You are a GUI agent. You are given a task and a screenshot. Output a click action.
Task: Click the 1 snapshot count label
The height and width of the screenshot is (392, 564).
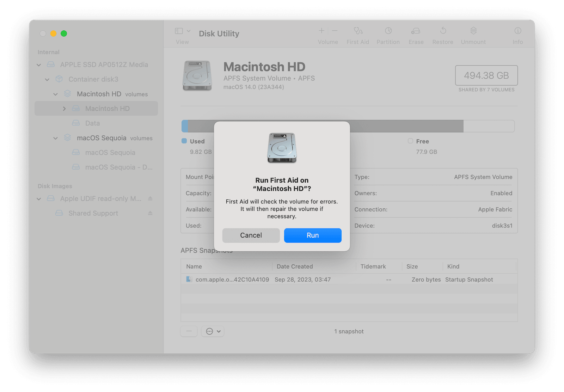click(x=349, y=331)
